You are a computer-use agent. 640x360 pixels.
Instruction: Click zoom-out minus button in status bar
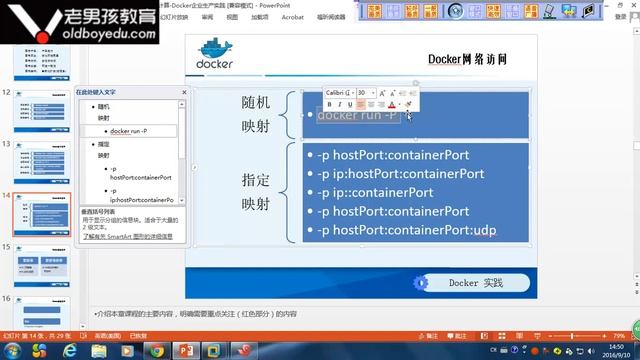click(x=550, y=336)
